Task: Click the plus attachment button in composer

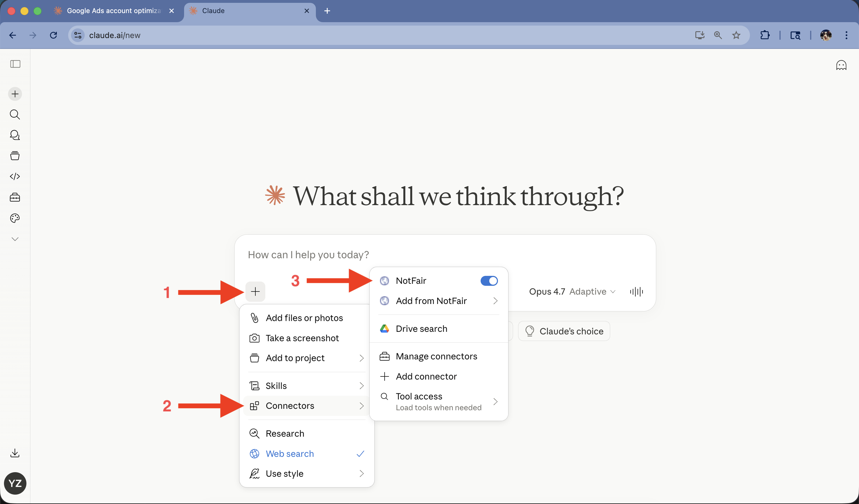Action: [x=255, y=291]
